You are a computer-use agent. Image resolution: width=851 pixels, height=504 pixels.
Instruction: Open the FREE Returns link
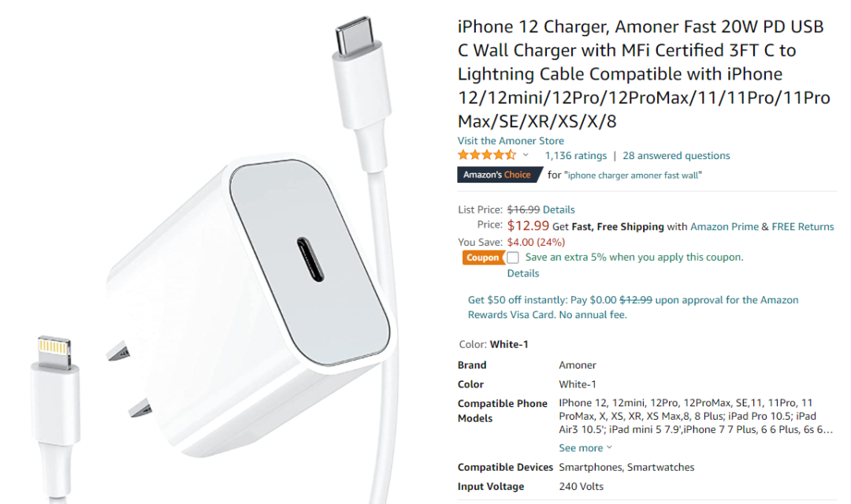coord(802,227)
